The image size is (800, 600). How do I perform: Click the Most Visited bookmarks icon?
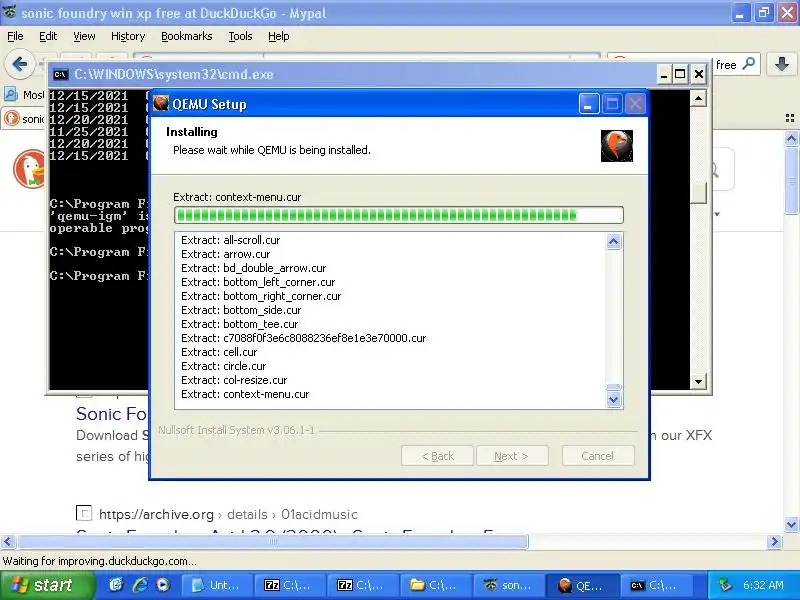(x=10, y=94)
